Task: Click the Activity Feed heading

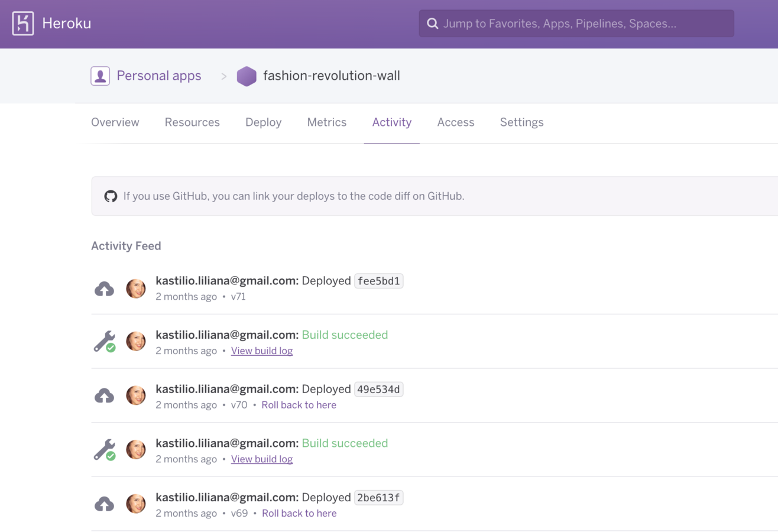Action: click(x=126, y=246)
